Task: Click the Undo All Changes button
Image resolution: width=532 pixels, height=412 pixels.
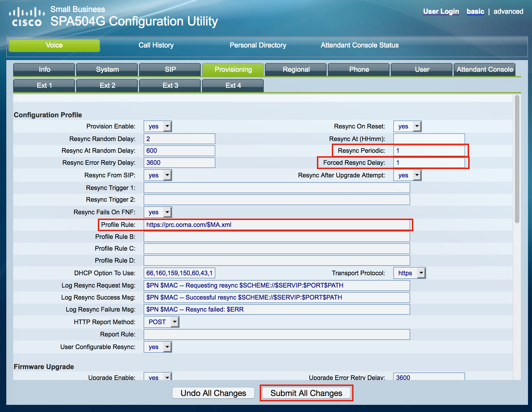Action: coord(213,393)
